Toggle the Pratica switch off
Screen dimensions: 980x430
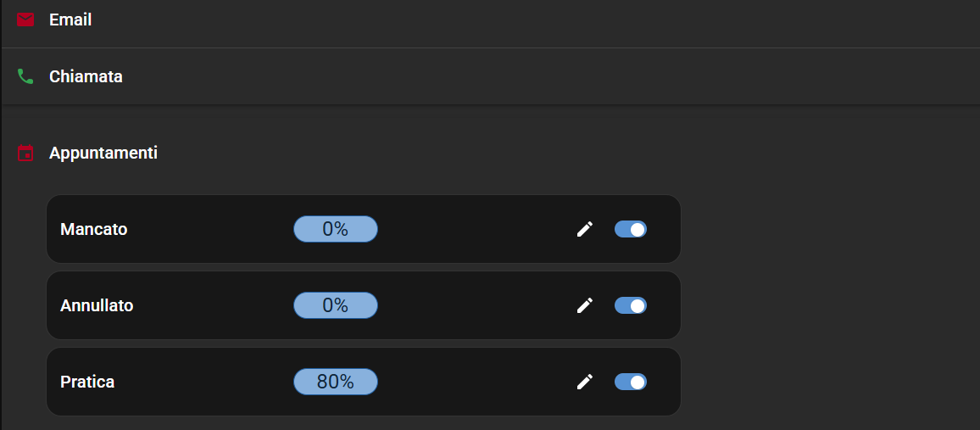pos(631,382)
